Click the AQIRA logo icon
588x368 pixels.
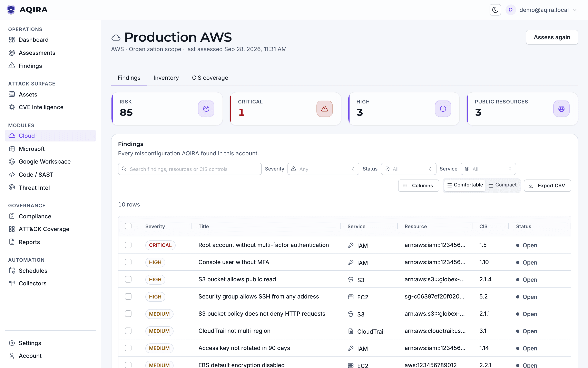pyautogui.click(x=11, y=10)
